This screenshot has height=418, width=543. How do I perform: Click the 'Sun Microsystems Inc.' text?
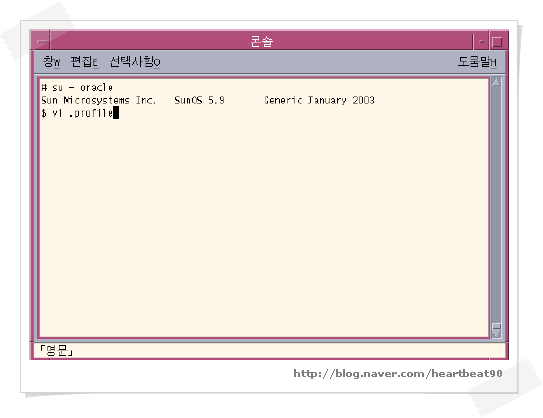[x=98, y=100]
